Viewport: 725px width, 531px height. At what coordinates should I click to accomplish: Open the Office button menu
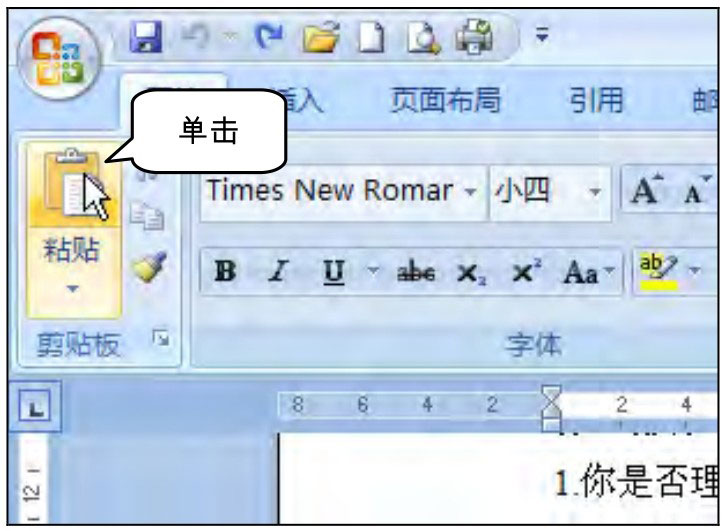[x=58, y=59]
